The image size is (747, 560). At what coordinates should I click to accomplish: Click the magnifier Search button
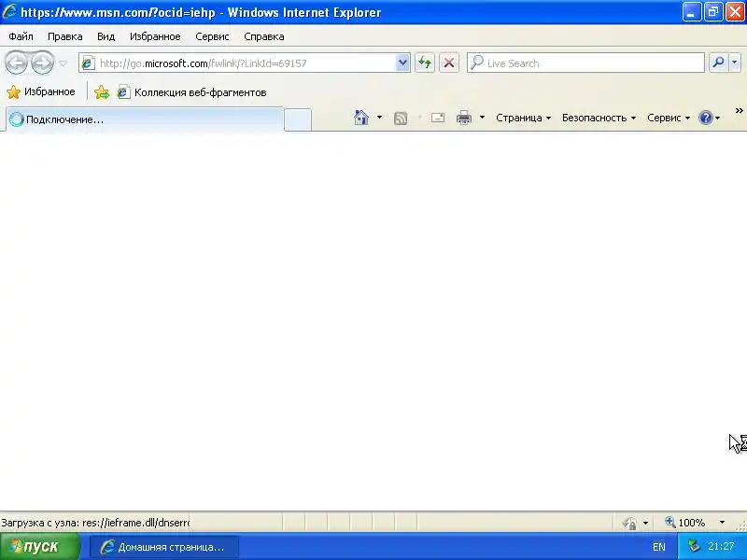click(718, 63)
